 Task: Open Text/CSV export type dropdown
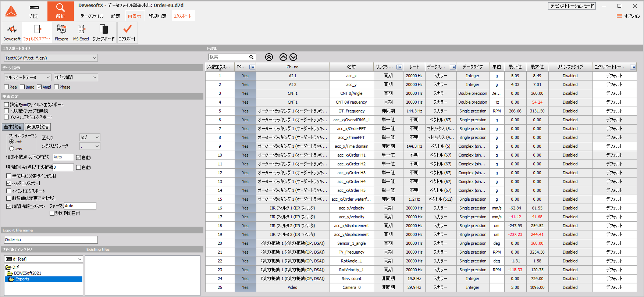pyautogui.click(x=51, y=58)
